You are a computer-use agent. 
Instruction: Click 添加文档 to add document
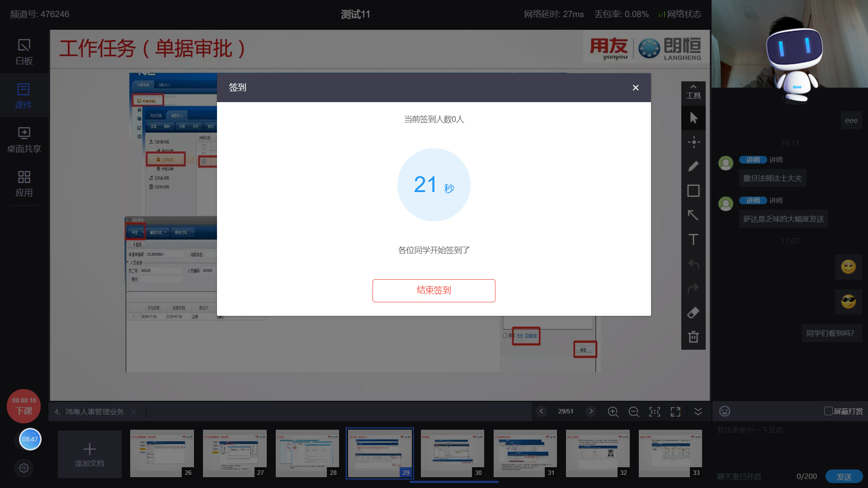[x=90, y=454]
